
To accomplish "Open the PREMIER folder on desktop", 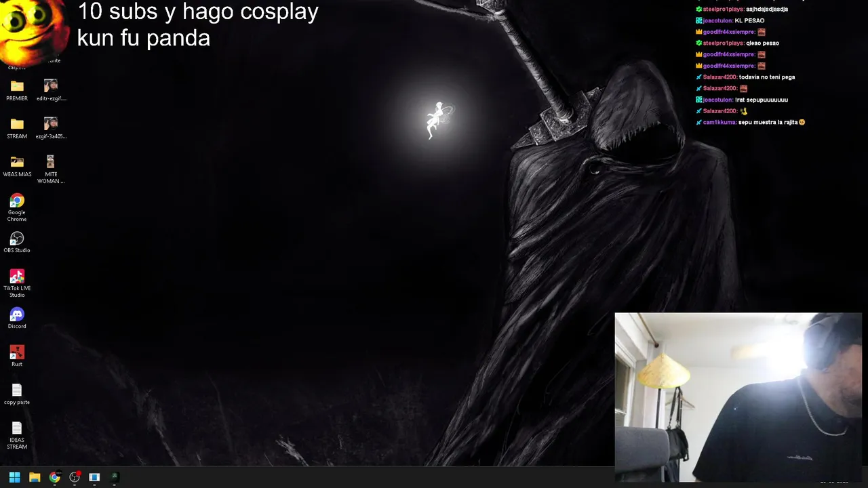I will point(17,90).
